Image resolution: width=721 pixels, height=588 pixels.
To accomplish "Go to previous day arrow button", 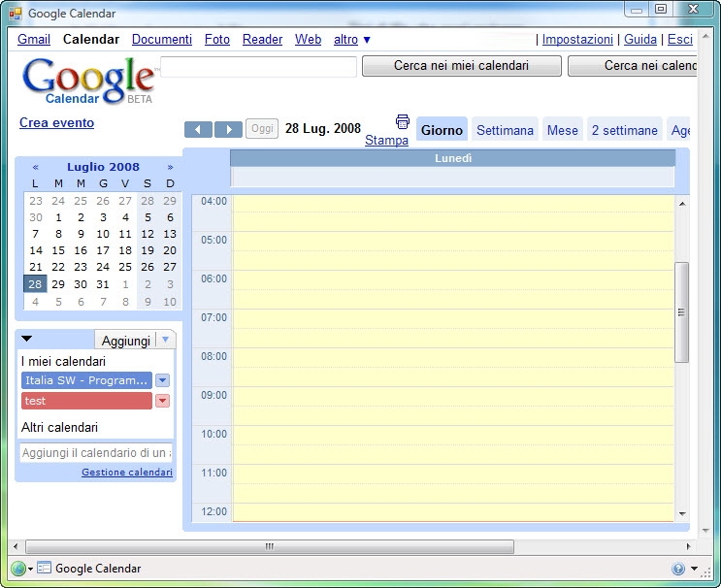I will pos(198,129).
